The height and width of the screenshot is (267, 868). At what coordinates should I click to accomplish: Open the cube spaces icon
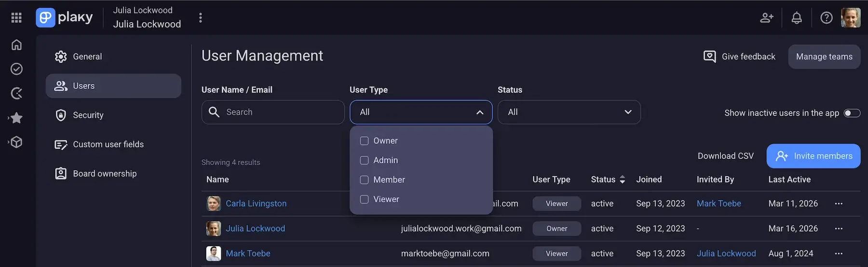(x=16, y=142)
